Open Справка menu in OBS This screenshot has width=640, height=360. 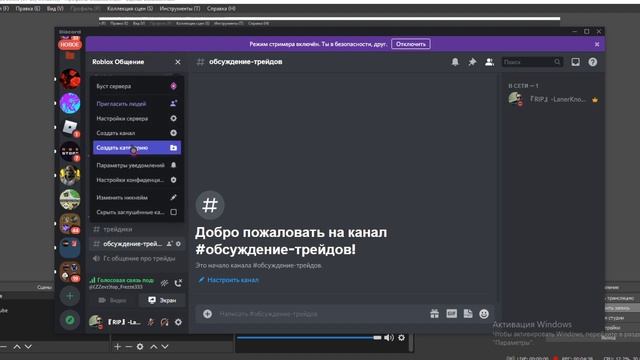tap(221, 9)
